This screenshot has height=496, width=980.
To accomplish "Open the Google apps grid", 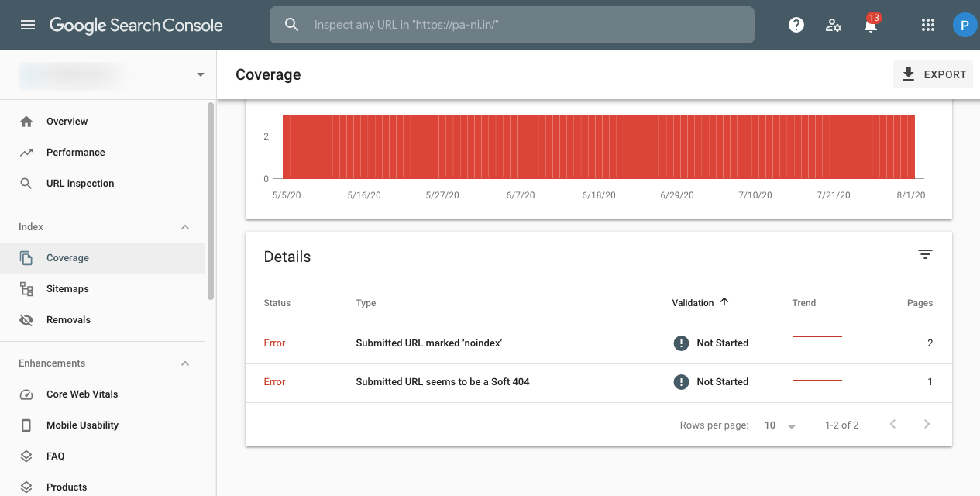I will point(928,25).
